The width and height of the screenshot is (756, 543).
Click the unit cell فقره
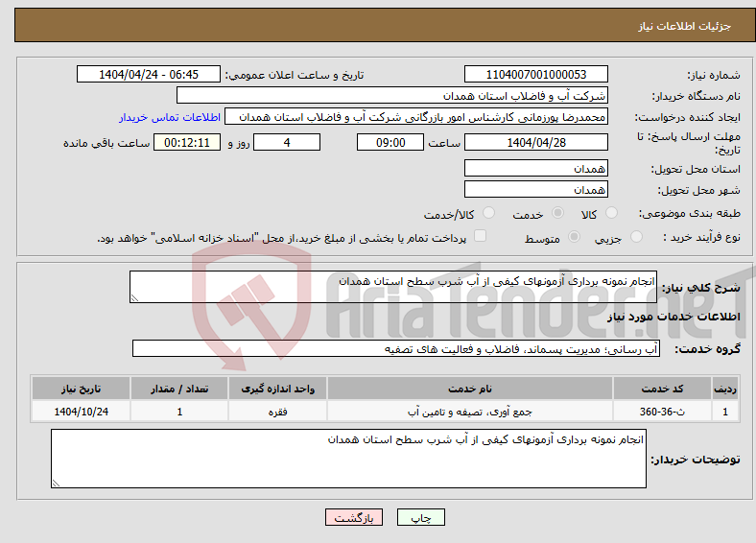(x=277, y=412)
